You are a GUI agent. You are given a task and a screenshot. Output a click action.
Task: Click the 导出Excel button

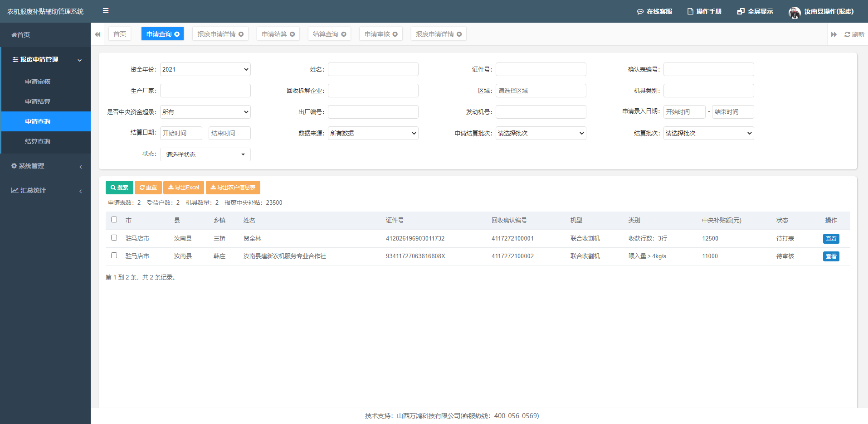(x=184, y=188)
